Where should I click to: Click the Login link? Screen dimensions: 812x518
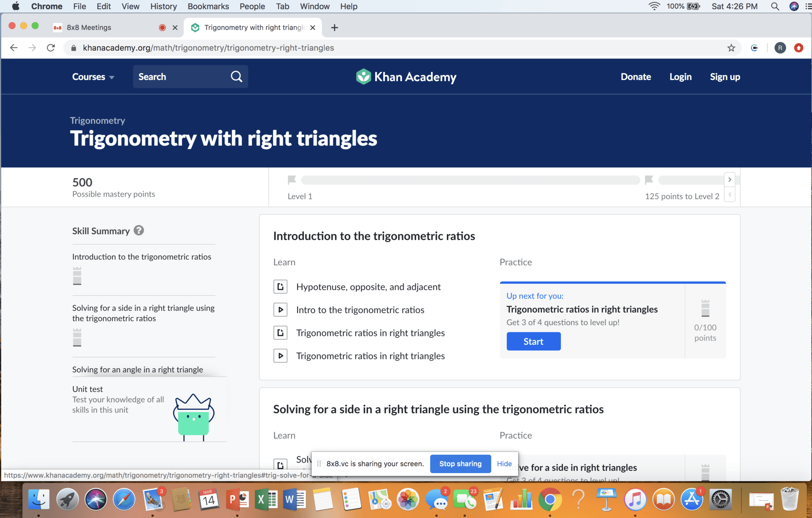pos(680,77)
